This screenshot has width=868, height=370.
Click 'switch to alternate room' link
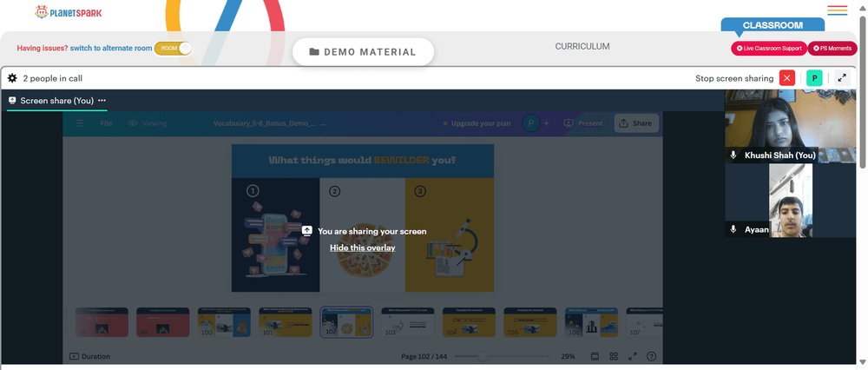point(111,48)
